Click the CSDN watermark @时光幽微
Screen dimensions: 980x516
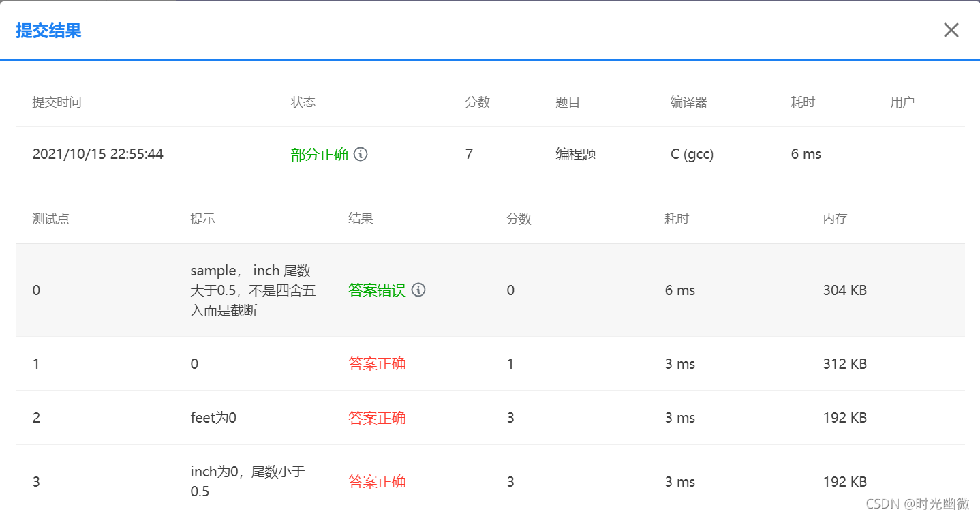918,504
